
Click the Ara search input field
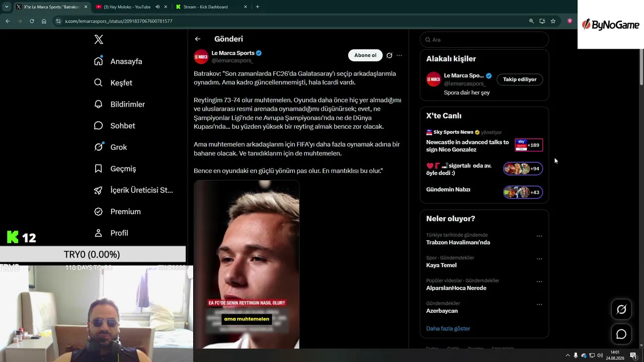click(x=485, y=40)
